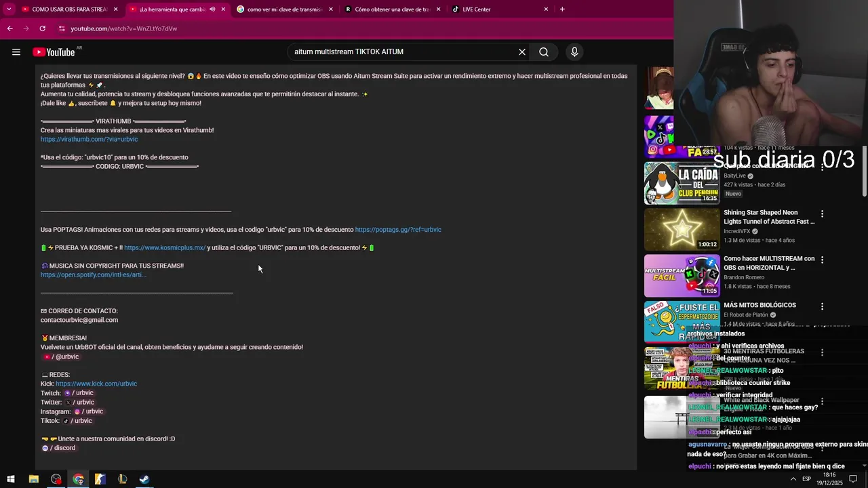This screenshot has width=868, height=488.
Task: Open options menu for Como hacer MULTISTREAM video
Action: click(822, 260)
